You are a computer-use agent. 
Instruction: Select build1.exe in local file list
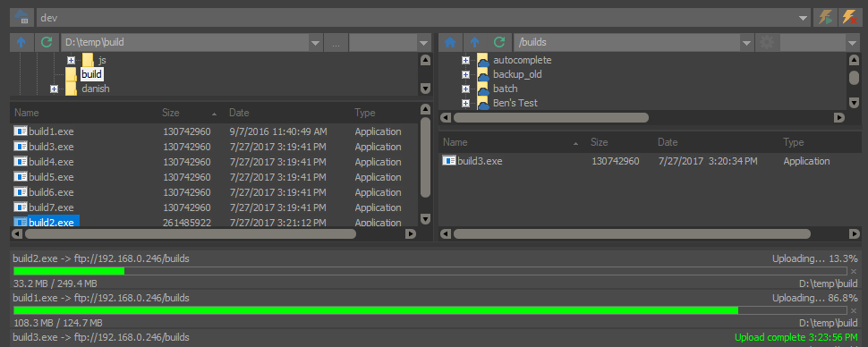pos(51,131)
